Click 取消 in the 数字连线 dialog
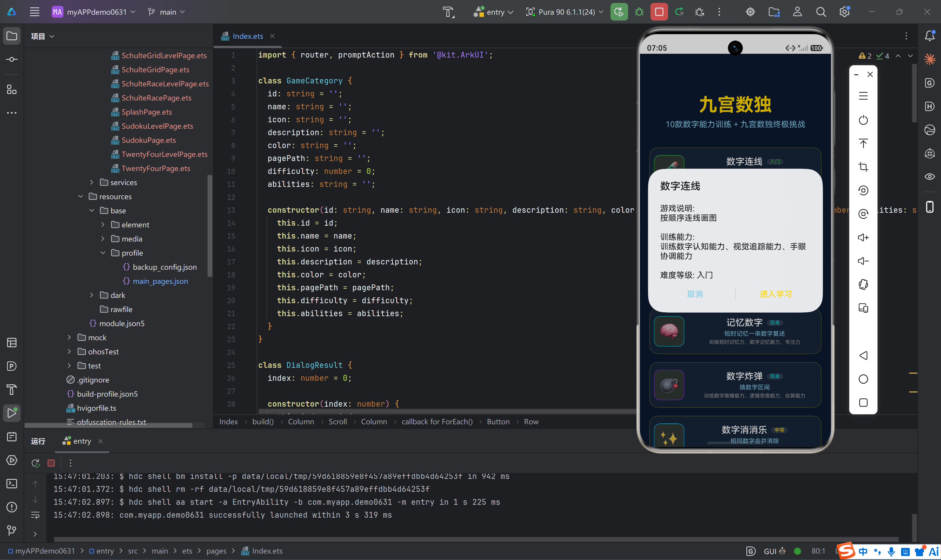Image resolution: width=941 pixels, height=560 pixels. tap(694, 294)
